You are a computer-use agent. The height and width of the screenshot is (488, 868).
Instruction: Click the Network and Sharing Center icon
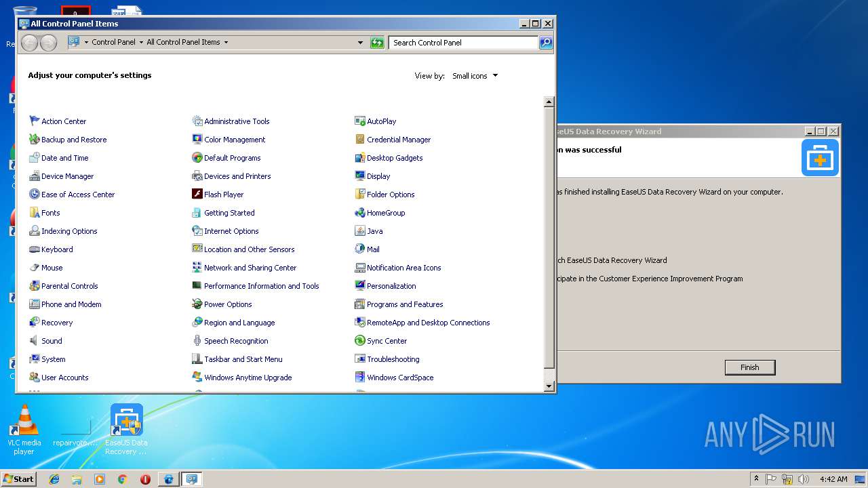click(x=197, y=267)
